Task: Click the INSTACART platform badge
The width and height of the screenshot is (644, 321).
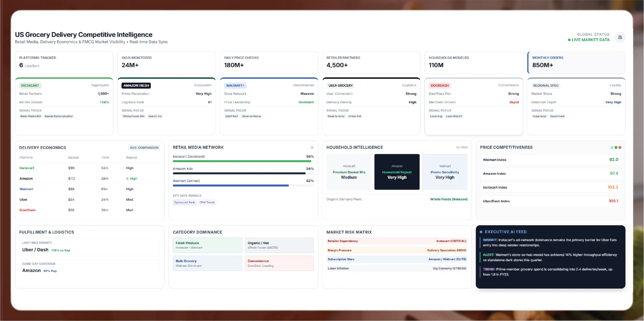Action: pyautogui.click(x=30, y=86)
